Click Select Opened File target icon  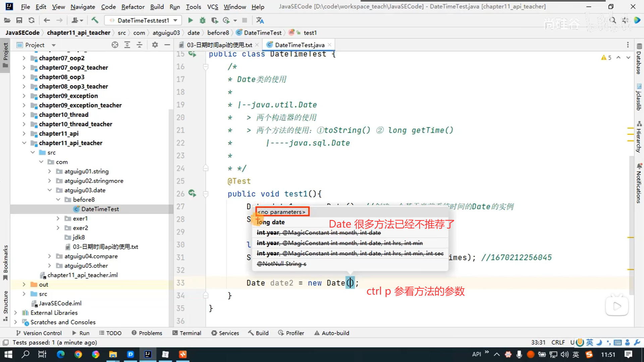tap(115, 45)
